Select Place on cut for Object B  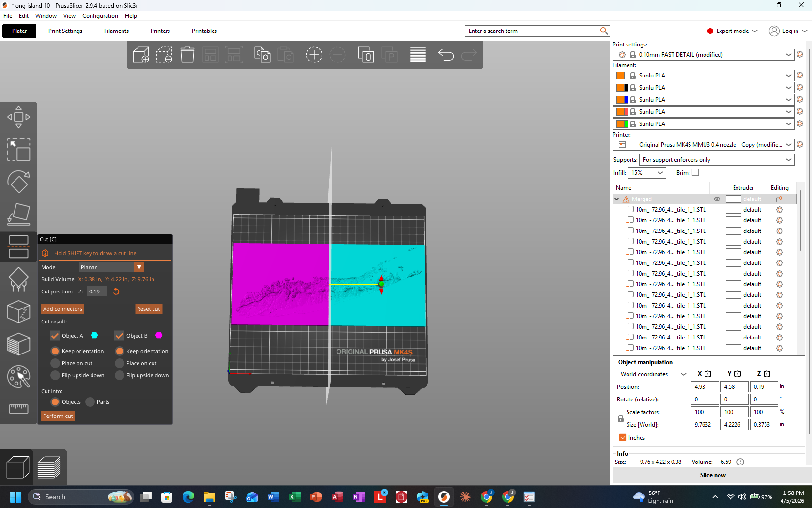[x=119, y=363]
